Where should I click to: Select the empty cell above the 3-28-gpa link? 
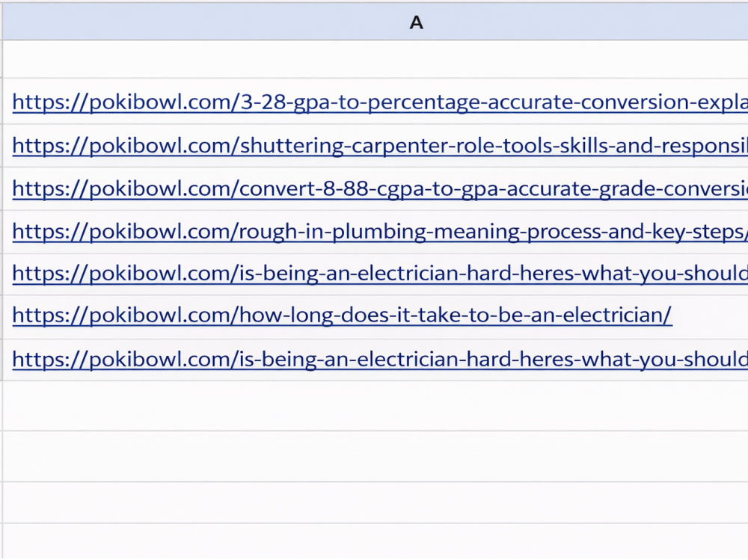tap(375, 59)
